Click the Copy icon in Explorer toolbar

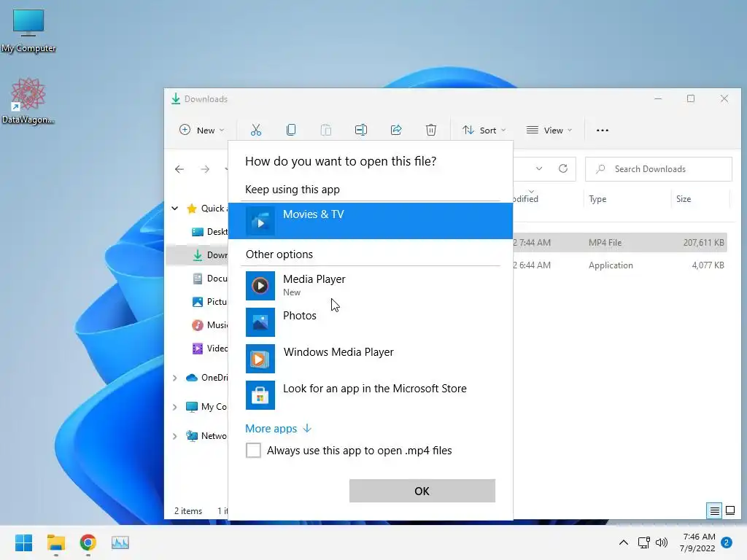[290, 130]
